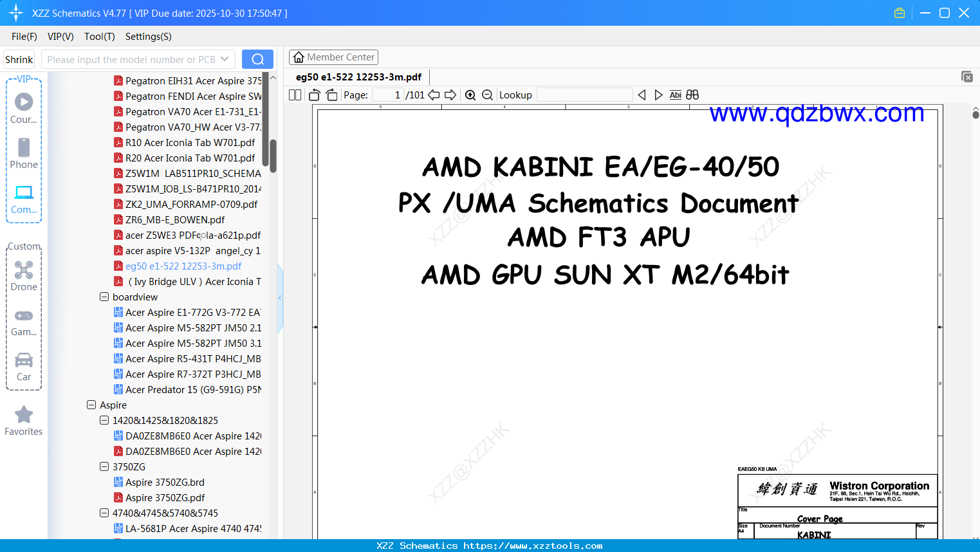Open Acer Aspire E1-772G V3-772 boardview
The width and height of the screenshot is (980, 552).
tap(188, 313)
